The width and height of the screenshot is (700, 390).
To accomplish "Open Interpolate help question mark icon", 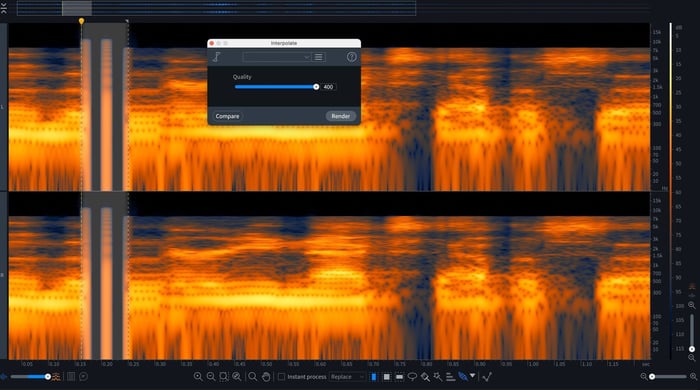I will tap(352, 57).
